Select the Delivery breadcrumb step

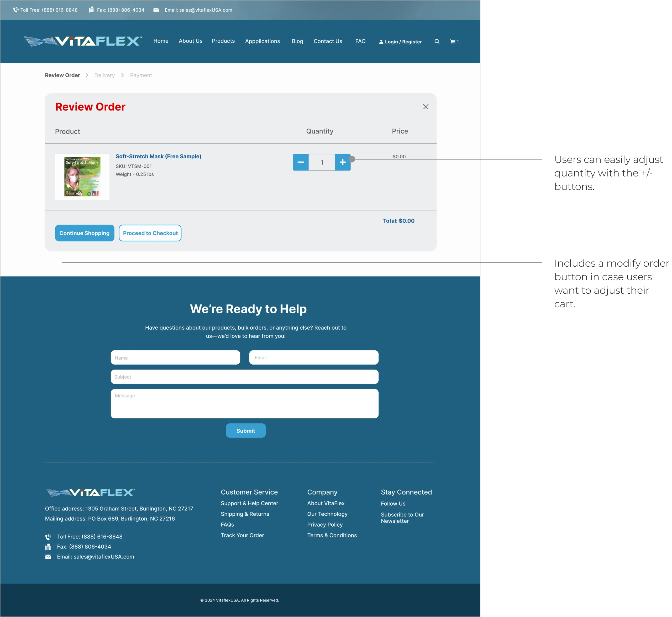[104, 75]
